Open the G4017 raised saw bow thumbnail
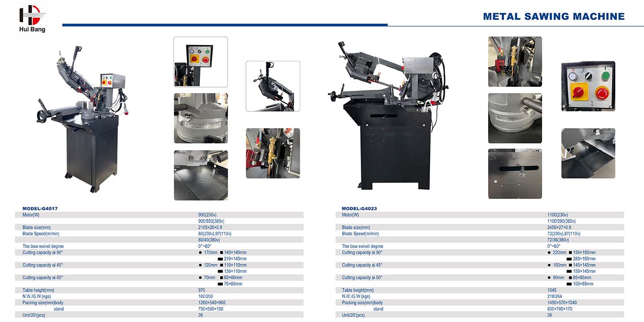 [x=273, y=86]
